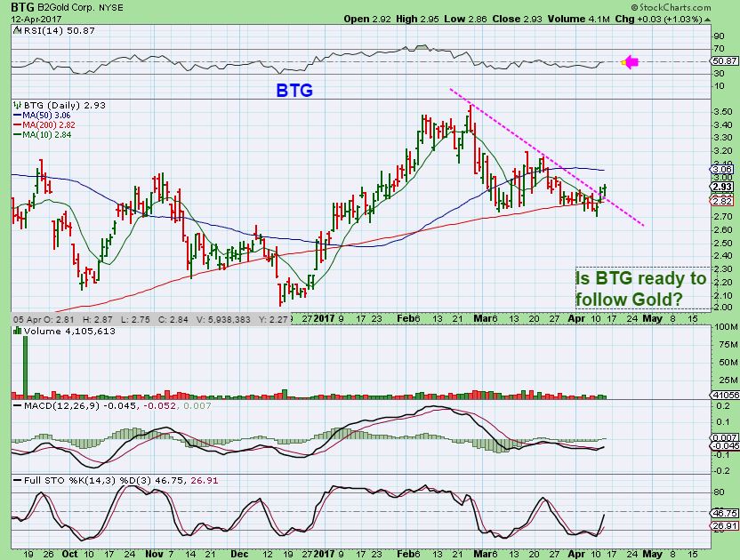Click the 'May' label on the bottom axis
This screenshot has height=560, width=740.
[653, 554]
